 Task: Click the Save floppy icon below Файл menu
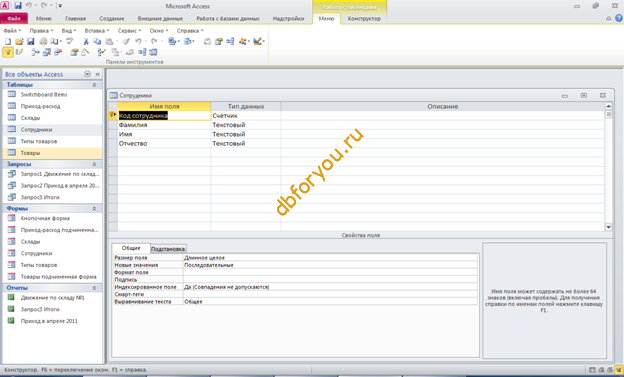tap(31, 41)
